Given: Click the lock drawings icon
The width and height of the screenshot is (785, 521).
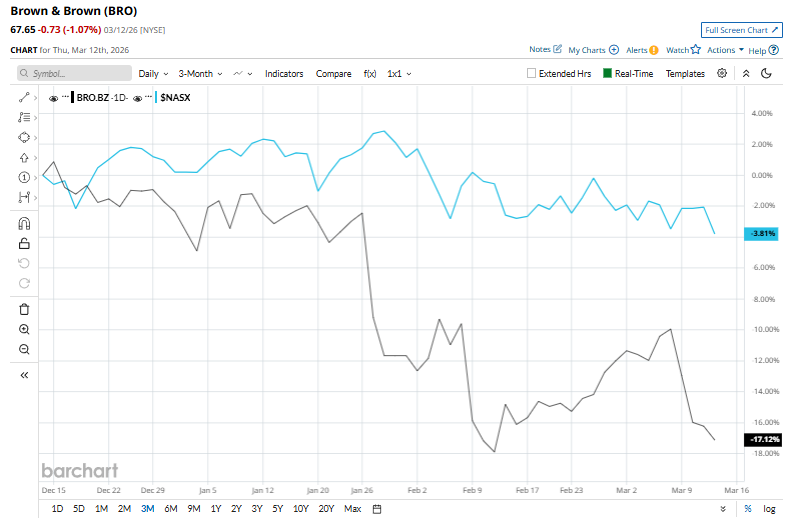Looking at the screenshot, I should [x=24, y=243].
